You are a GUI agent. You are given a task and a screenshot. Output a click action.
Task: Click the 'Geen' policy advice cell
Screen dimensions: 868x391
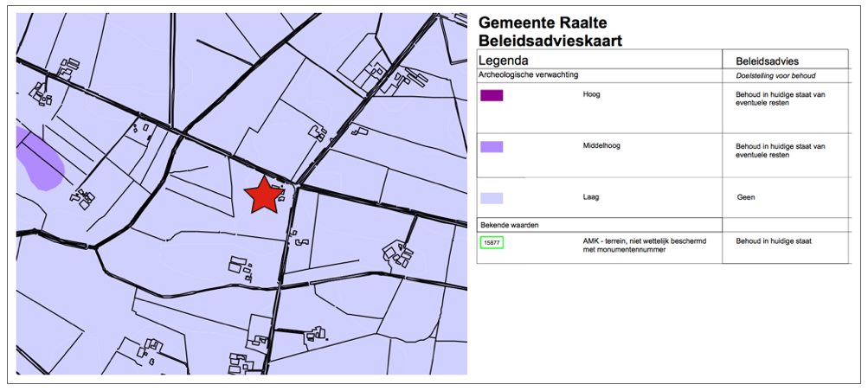[x=746, y=197]
